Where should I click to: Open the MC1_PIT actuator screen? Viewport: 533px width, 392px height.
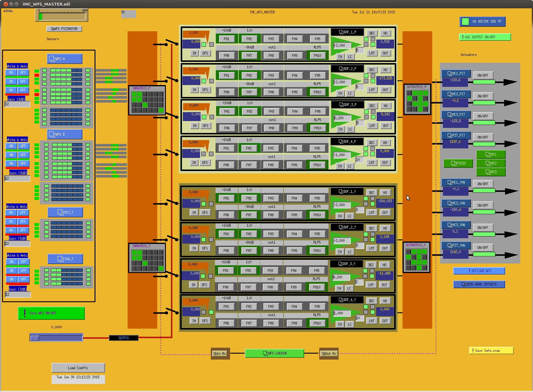coord(456,73)
